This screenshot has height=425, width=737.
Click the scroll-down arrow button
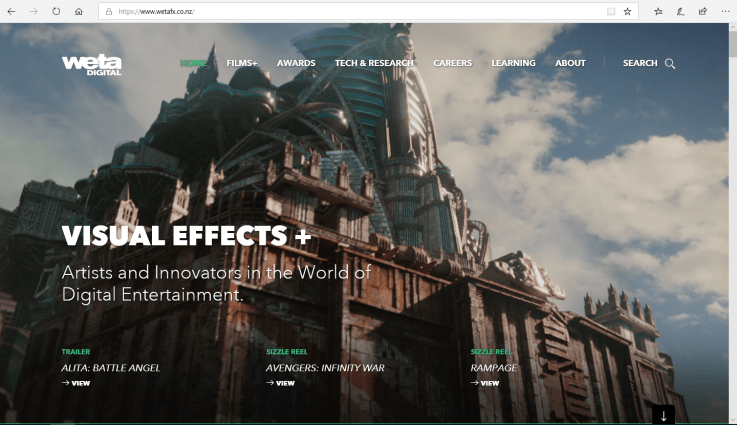point(663,414)
